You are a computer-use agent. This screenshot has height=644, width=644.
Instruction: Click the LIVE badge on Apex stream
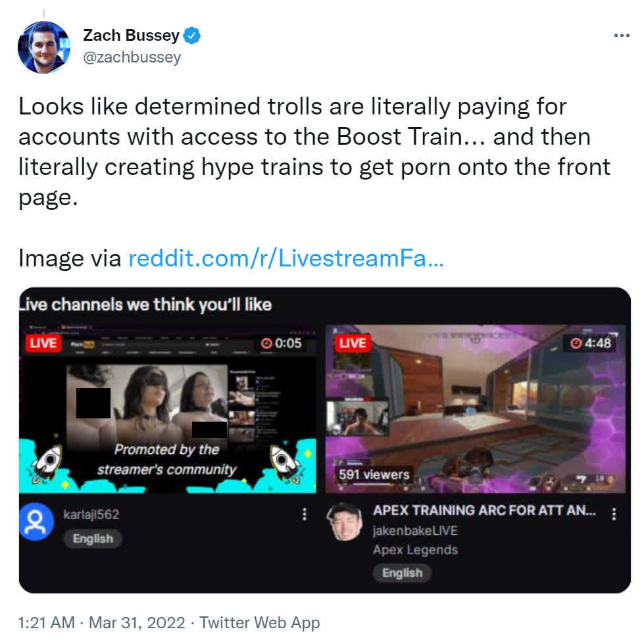353,343
